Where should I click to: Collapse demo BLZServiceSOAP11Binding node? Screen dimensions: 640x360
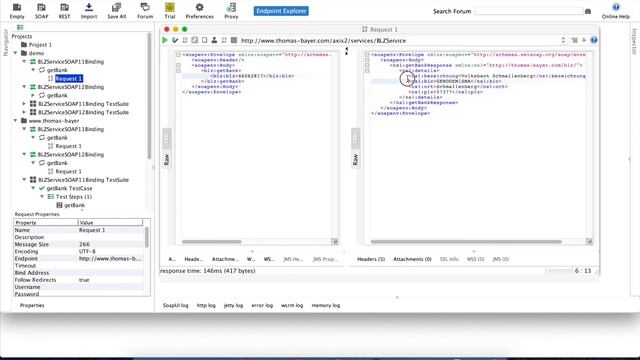pos(24,62)
